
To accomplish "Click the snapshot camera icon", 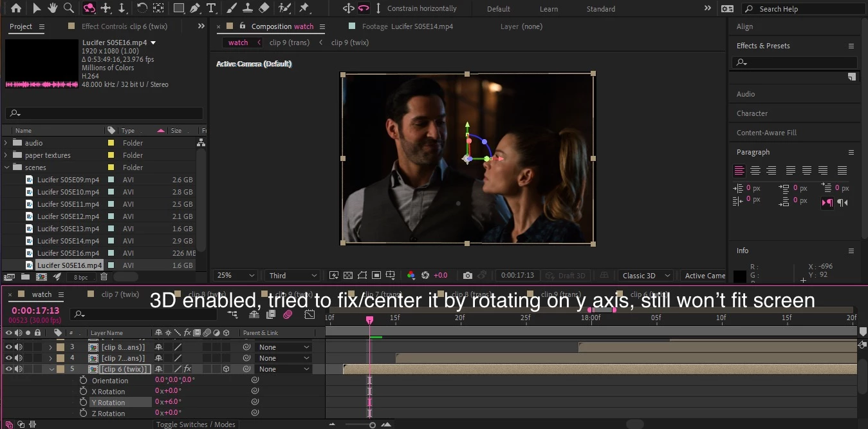I will (x=468, y=276).
